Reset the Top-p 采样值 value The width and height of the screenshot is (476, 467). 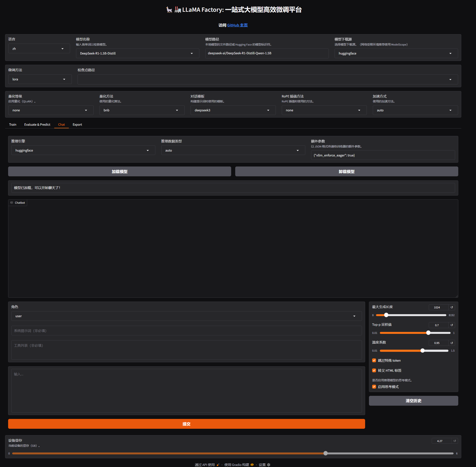[x=451, y=325]
